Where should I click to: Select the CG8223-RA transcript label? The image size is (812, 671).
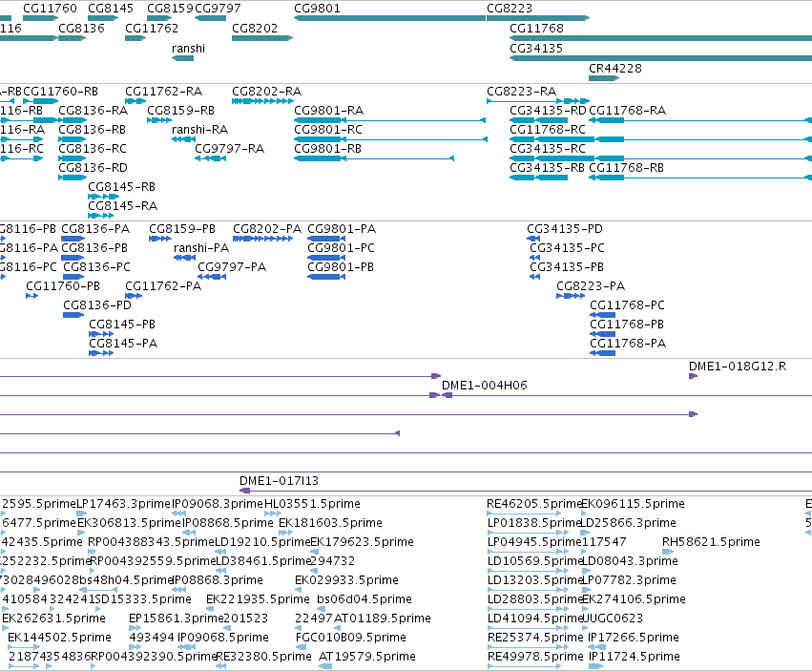pos(522,92)
